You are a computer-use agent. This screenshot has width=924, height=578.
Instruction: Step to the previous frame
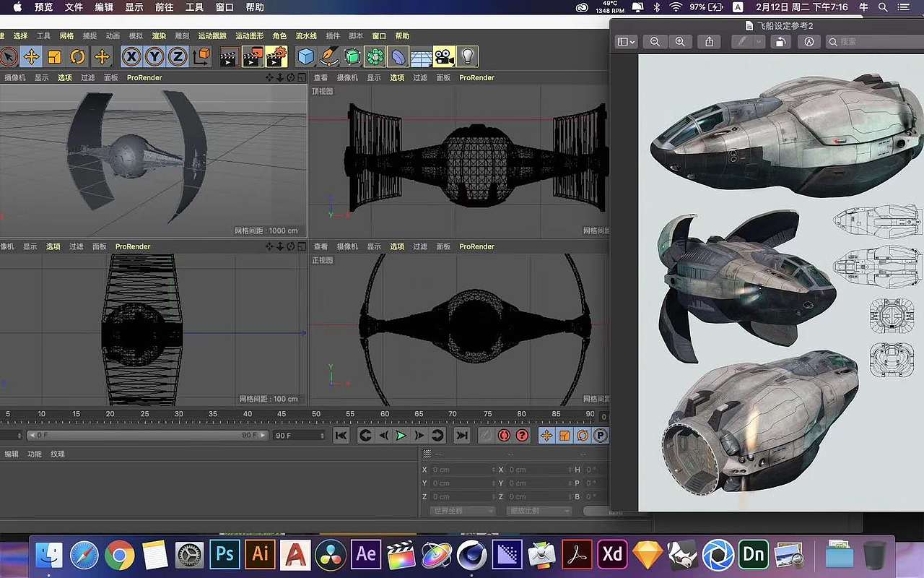click(383, 435)
